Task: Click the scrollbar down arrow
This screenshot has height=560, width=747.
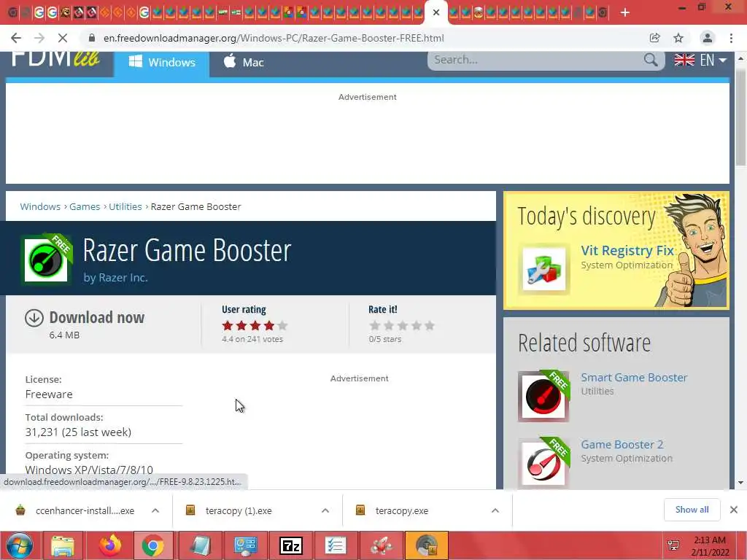Action: coord(741,483)
